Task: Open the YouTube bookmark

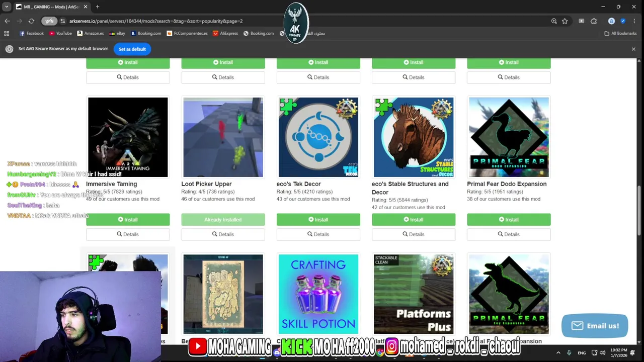Action: (60, 33)
